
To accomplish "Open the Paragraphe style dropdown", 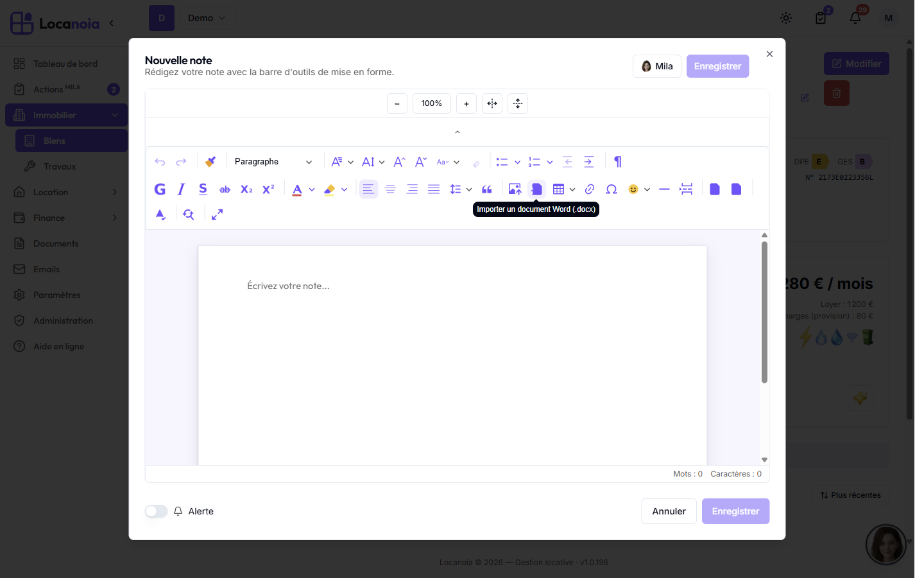I will click(274, 162).
